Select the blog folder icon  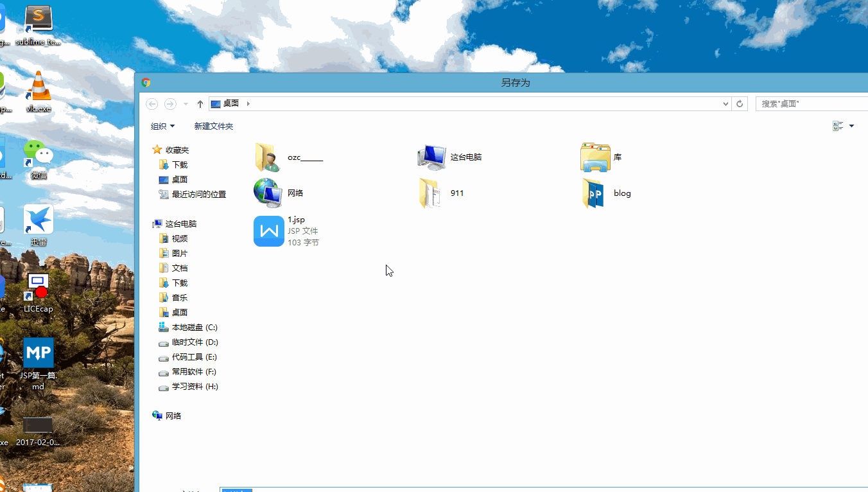[x=593, y=193]
